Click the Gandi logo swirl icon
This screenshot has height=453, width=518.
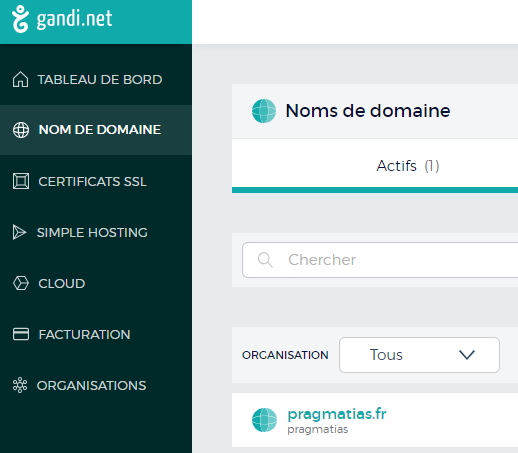[20, 19]
